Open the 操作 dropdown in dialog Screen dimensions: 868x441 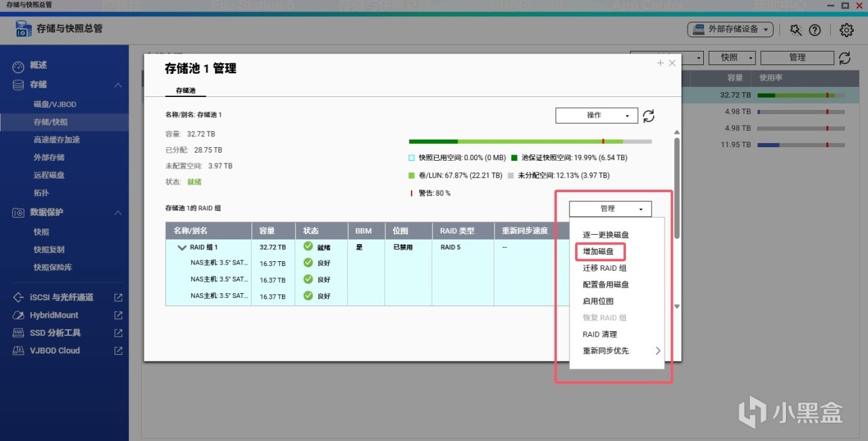[x=597, y=115]
